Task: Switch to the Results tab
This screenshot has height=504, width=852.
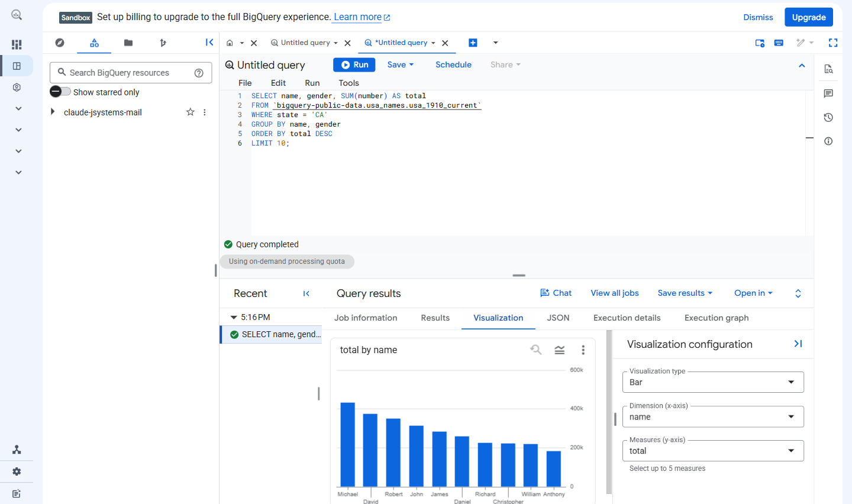Action: tap(435, 318)
